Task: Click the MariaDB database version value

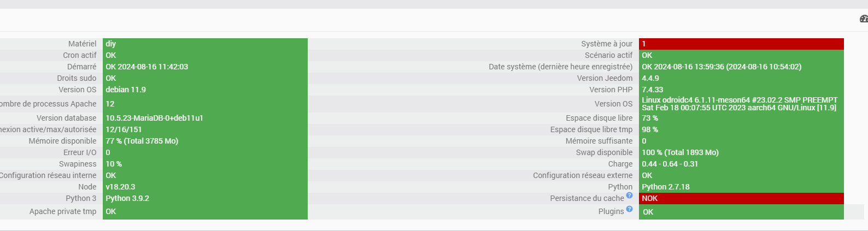Action: click(154, 118)
